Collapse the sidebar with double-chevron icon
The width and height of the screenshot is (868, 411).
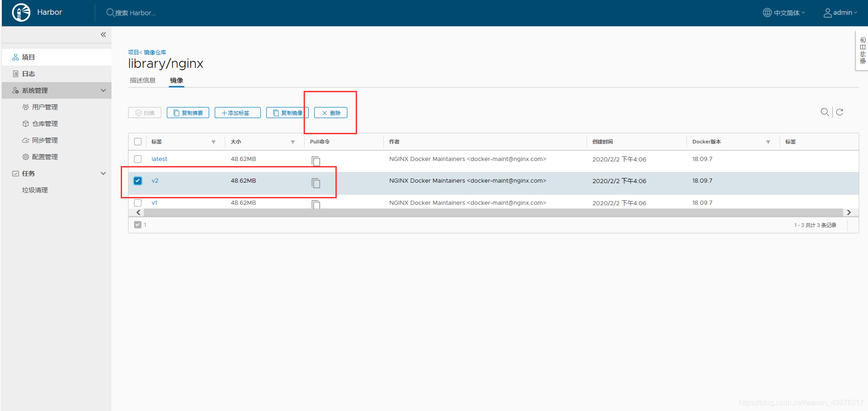(x=103, y=35)
